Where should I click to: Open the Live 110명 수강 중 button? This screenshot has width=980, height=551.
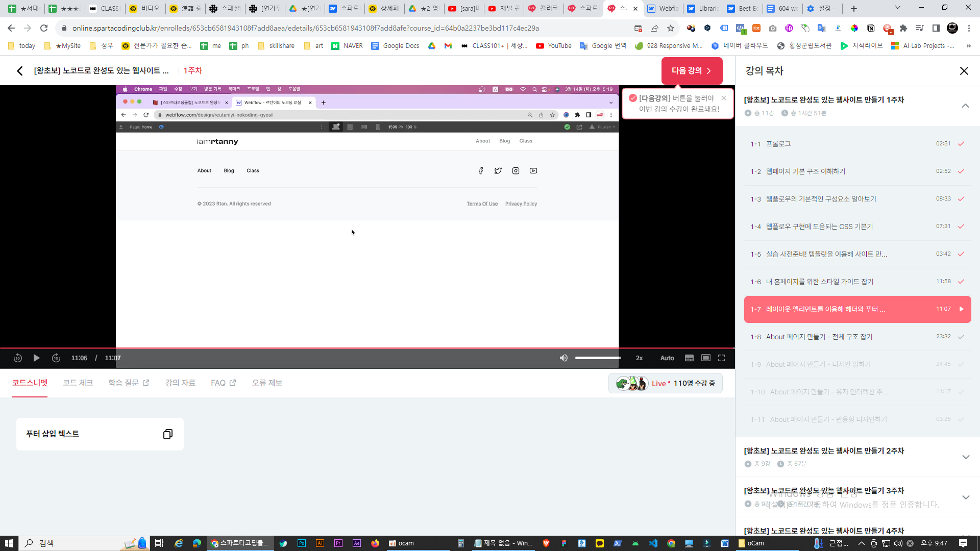click(x=665, y=383)
